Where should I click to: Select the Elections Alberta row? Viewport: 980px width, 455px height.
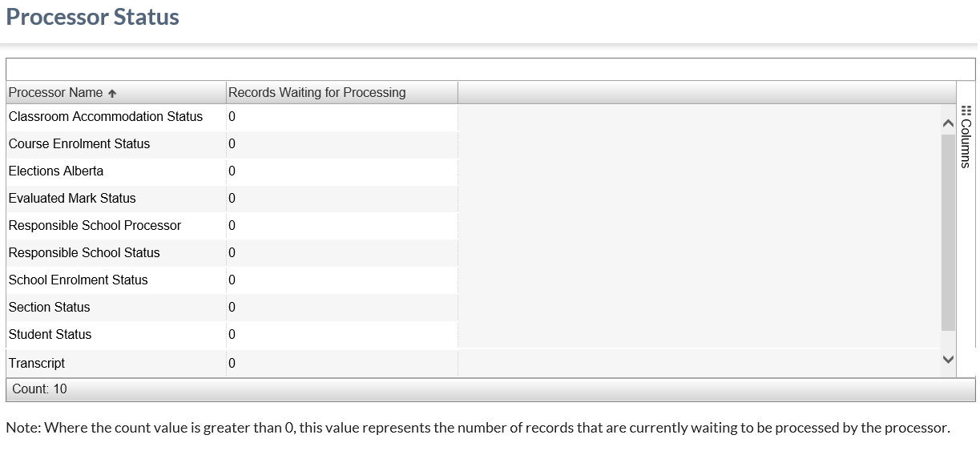(x=56, y=171)
